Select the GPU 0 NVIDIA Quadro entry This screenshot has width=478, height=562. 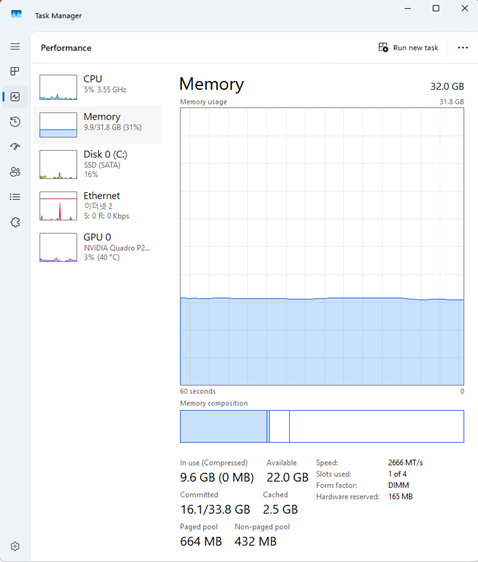pyautogui.click(x=97, y=247)
